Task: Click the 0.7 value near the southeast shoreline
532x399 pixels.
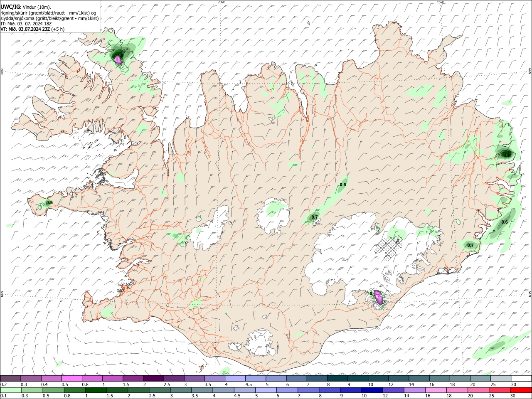Action: pos(470,245)
